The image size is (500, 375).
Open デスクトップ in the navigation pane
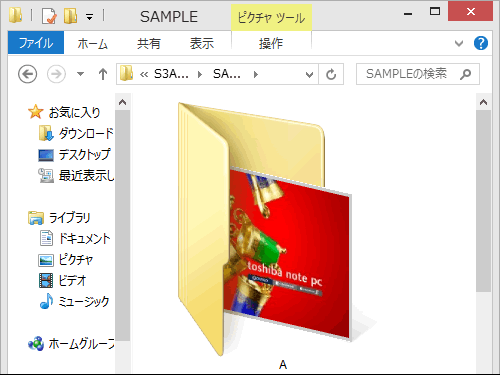coord(85,154)
